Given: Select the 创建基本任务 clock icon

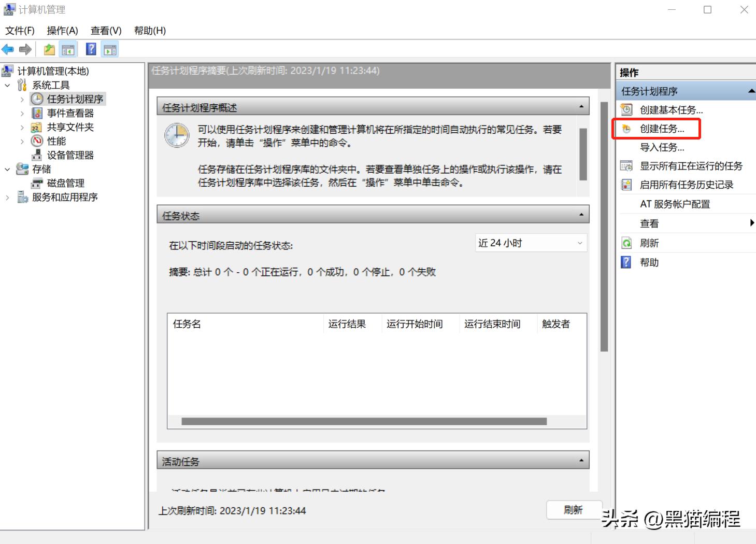Looking at the screenshot, I should tap(626, 109).
